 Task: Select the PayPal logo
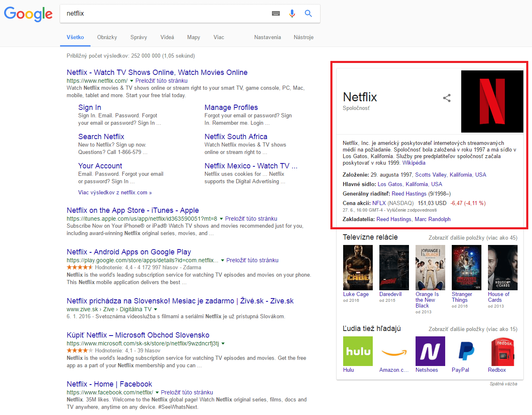point(467,351)
